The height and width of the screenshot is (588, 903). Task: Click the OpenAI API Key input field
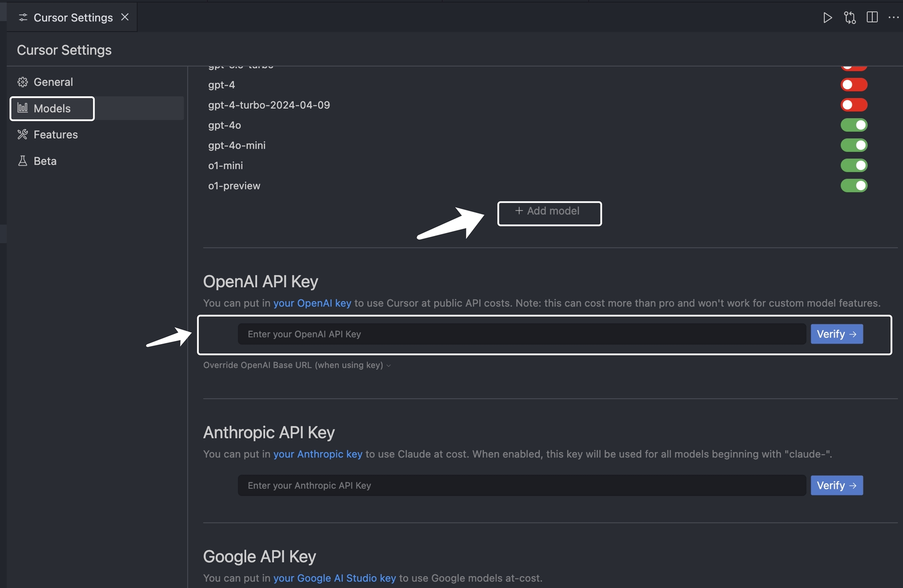tap(522, 334)
